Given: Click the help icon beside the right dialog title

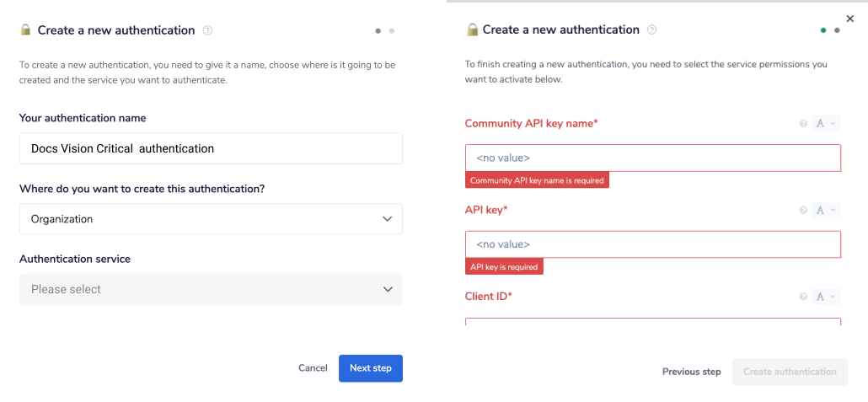Looking at the screenshot, I should coord(651,29).
